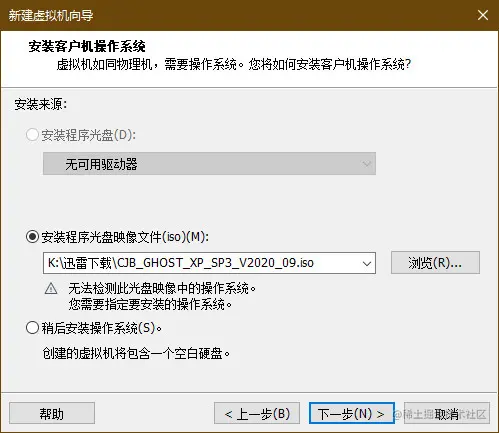499x433 pixels.
Task: Return to previous step via 上一步(B)
Action: tap(257, 413)
